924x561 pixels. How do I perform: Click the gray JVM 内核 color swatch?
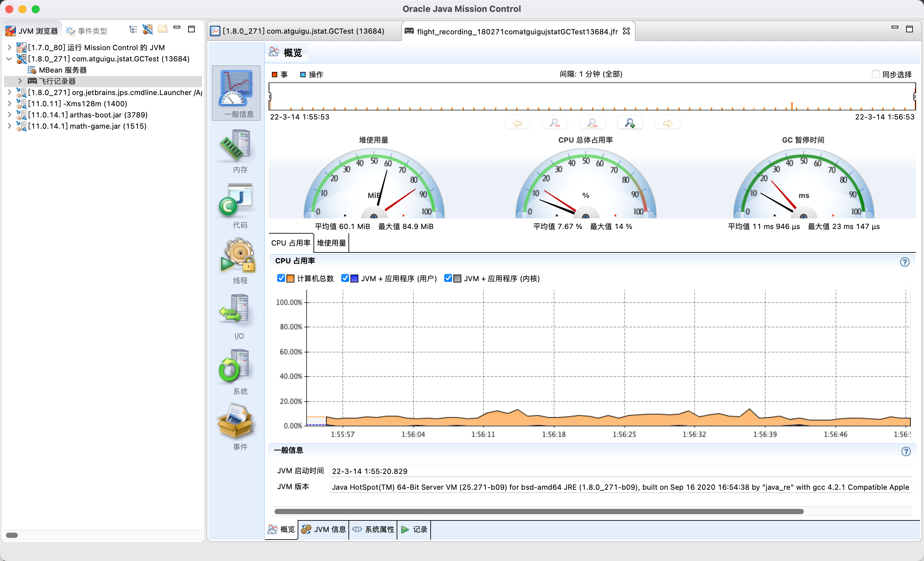coord(457,278)
